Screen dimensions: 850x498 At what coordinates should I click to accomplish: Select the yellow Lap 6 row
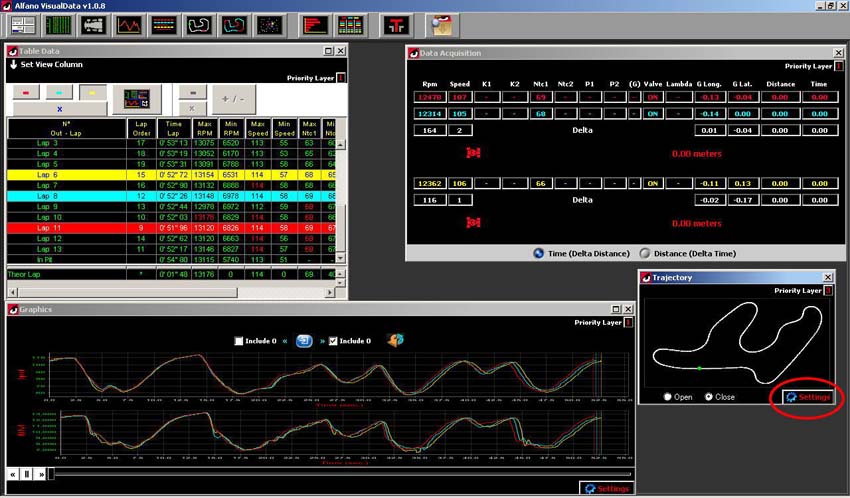(x=171, y=175)
